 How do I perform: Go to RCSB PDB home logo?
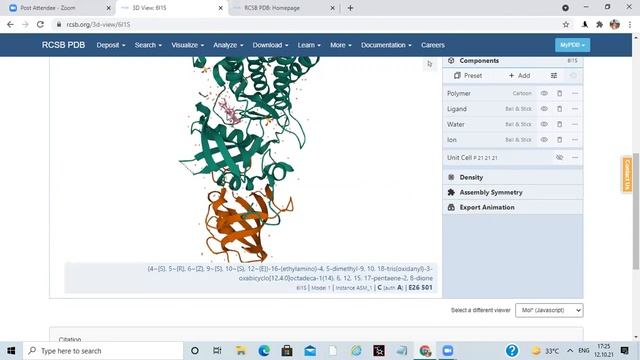click(63, 45)
